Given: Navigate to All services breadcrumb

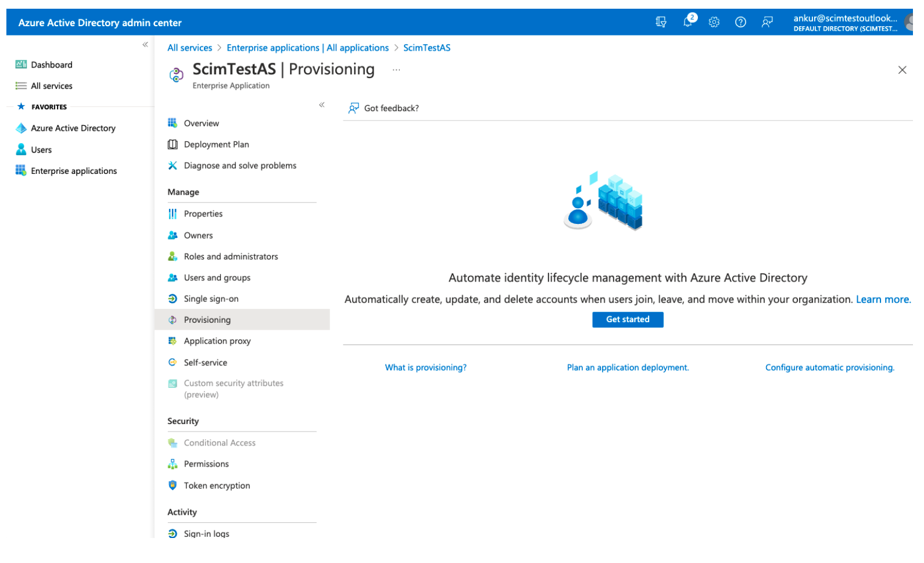Looking at the screenshot, I should (189, 48).
